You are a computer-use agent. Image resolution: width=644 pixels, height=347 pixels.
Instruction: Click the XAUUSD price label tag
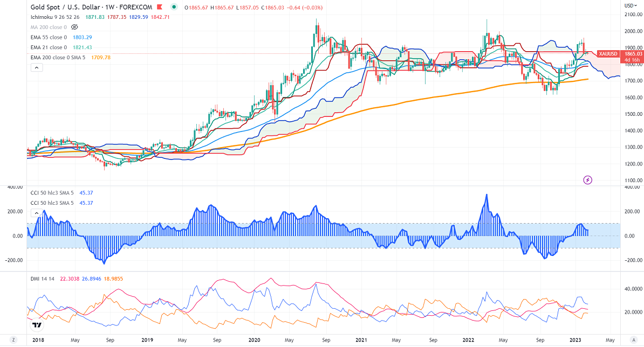[x=609, y=54]
